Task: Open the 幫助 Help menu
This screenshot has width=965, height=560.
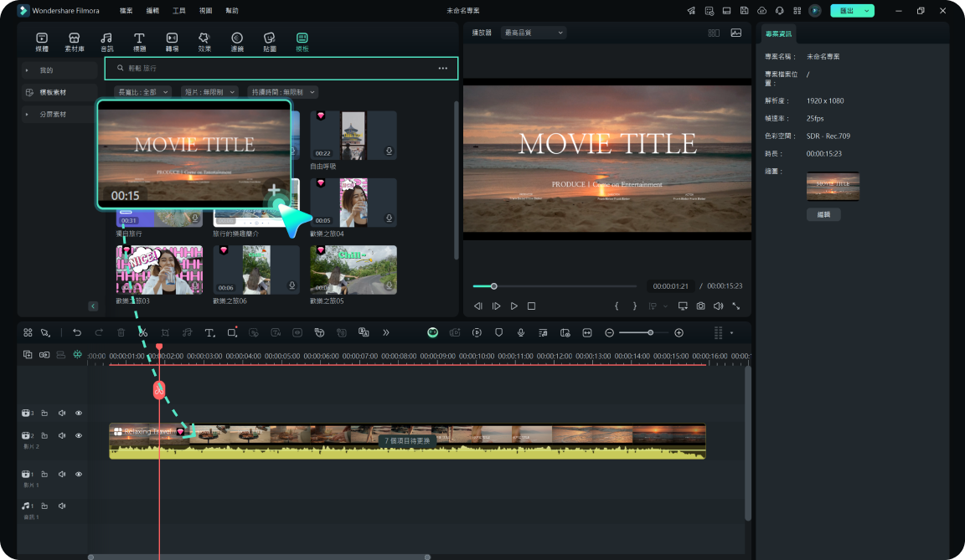Action: pos(232,10)
